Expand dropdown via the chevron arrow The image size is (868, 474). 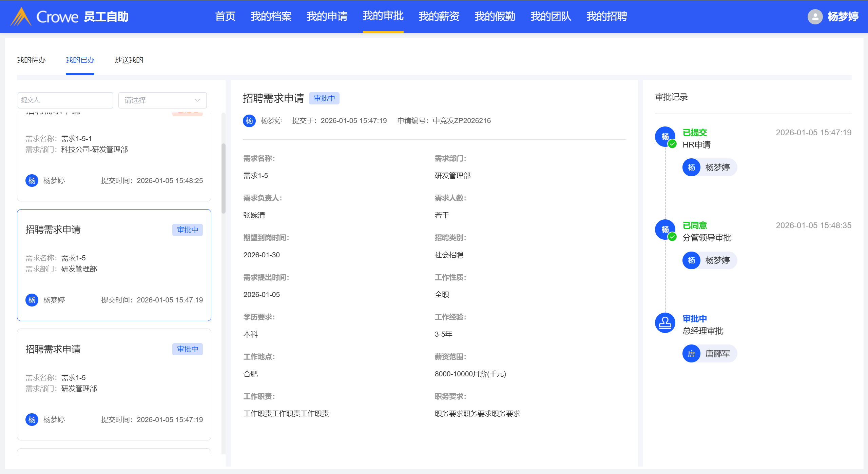coord(197,100)
